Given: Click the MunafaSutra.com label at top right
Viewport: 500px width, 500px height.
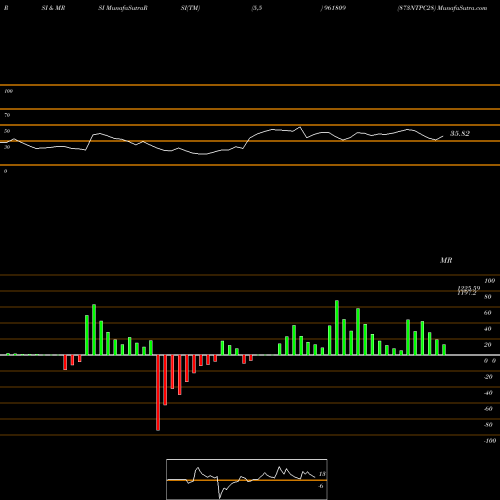Looking at the screenshot, I should tap(462, 8).
